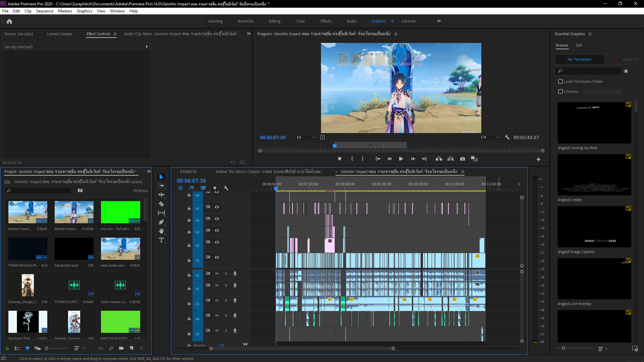
Task: Switch Project panel to icon view
Action: [28, 348]
